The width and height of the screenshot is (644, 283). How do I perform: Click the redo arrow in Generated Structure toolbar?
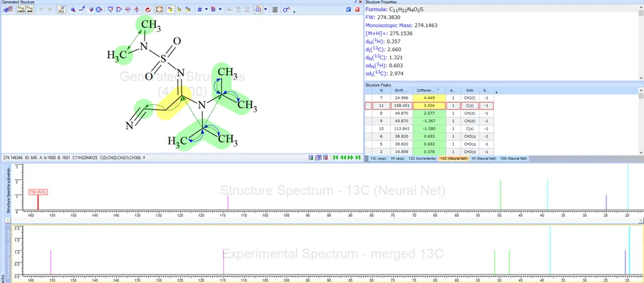tap(50, 9)
